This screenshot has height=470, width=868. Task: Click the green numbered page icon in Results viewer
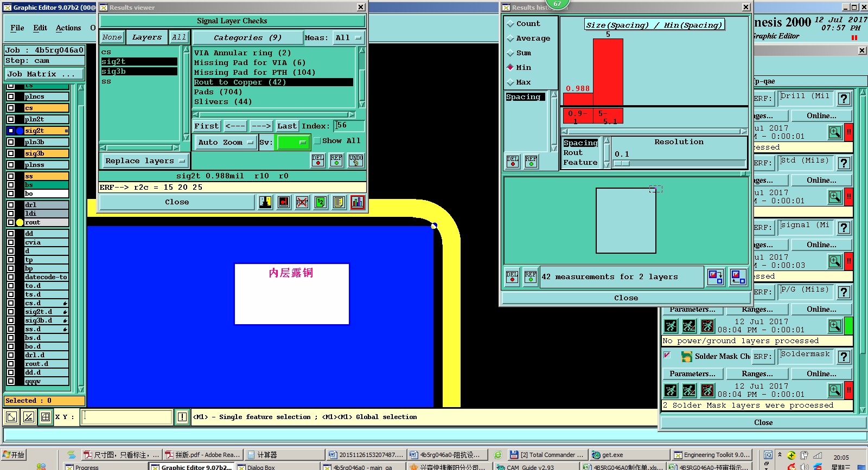pos(321,202)
